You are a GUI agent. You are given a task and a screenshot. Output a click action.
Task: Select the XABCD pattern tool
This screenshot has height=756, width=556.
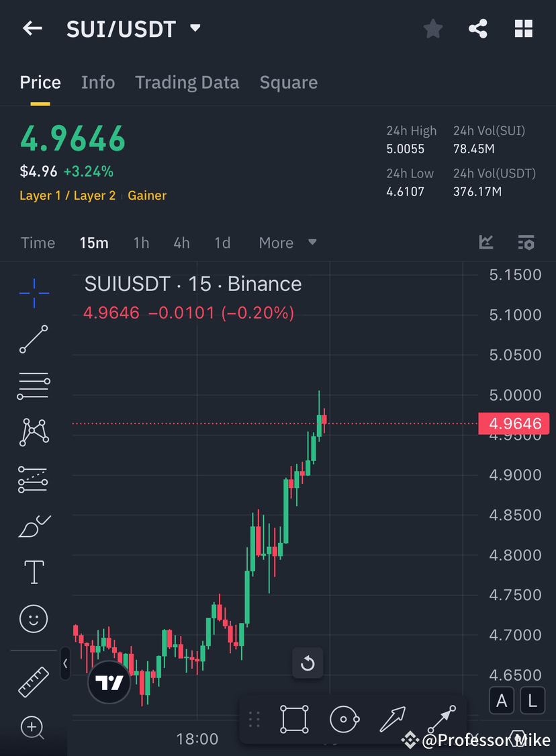coord(34,432)
